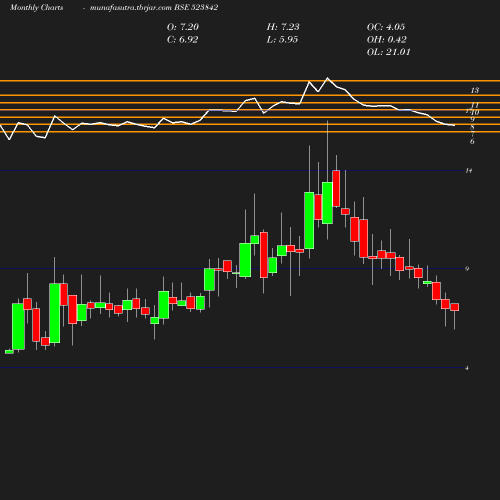Select the close value 'C: 6.92'
The image size is (500, 500).
point(183,40)
